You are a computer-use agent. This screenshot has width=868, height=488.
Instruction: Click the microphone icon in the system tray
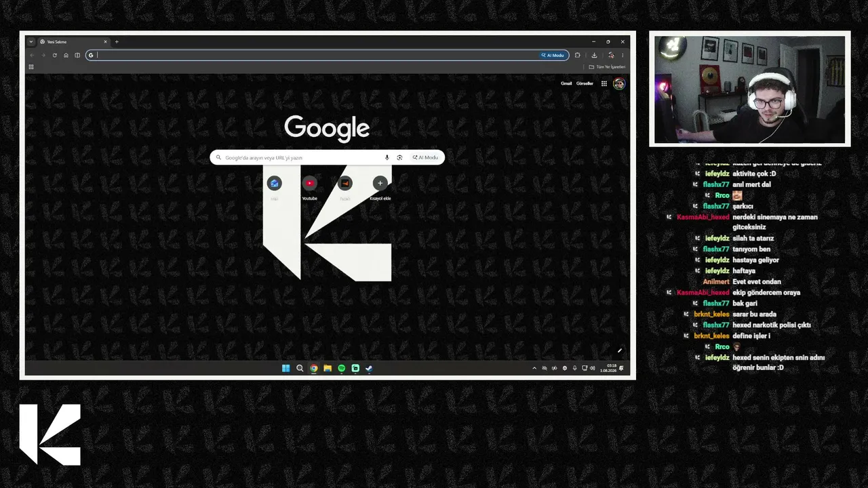[x=575, y=368]
